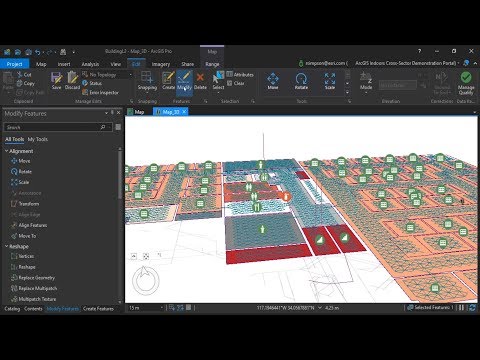This screenshot has width=480, height=360.
Task: Open the blue Project tab
Action: tap(14, 64)
